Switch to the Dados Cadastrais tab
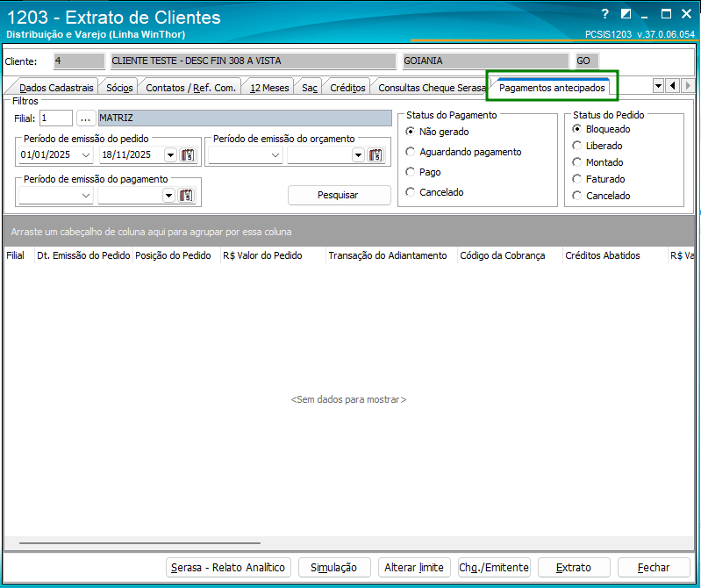701x588 pixels. pos(56,88)
